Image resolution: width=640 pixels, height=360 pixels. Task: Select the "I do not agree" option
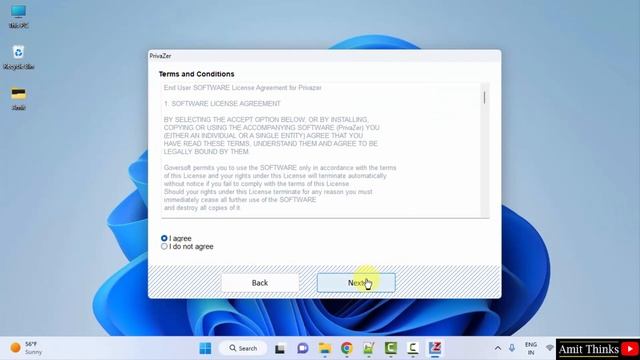pos(164,247)
